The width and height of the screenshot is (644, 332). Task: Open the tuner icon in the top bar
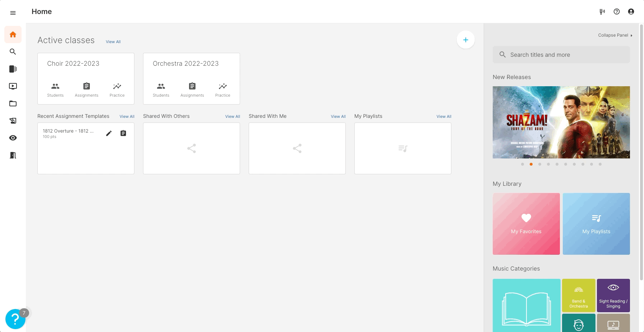602,11
